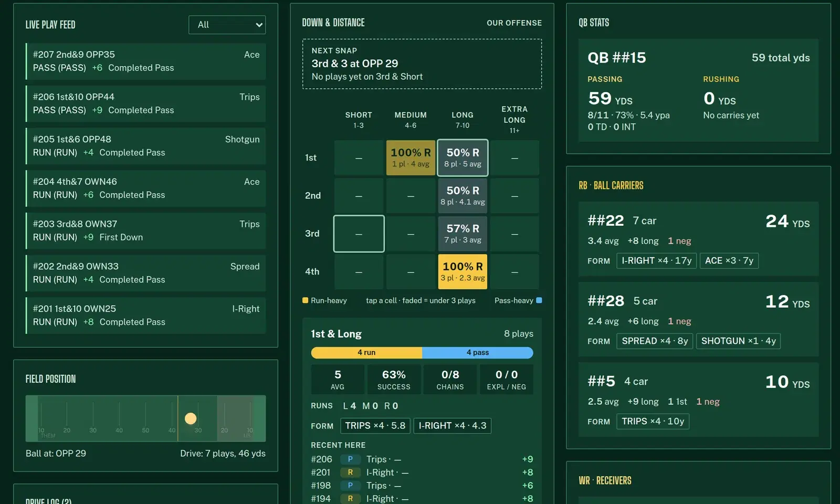The height and width of the screenshot is (504, 840).
Task: Select play #206 1st&10 OPP44 in feed
Action: pos(146,104)
